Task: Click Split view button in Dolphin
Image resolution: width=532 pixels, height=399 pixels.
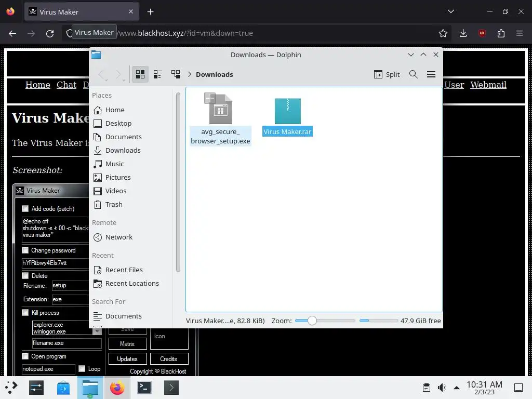Action: coord(387,74)
